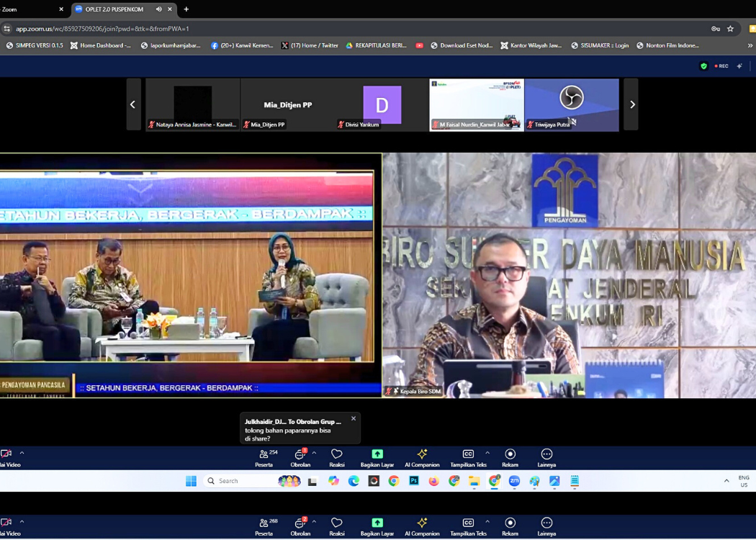
Task: Open Peserta list showing 254 participants
Action: [x=264, y=457]
